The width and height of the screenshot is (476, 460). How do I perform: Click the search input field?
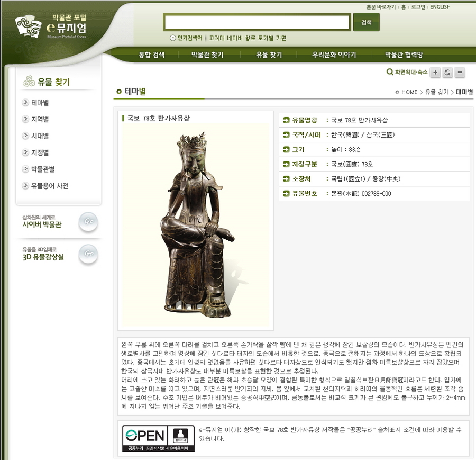pos(257,22)
